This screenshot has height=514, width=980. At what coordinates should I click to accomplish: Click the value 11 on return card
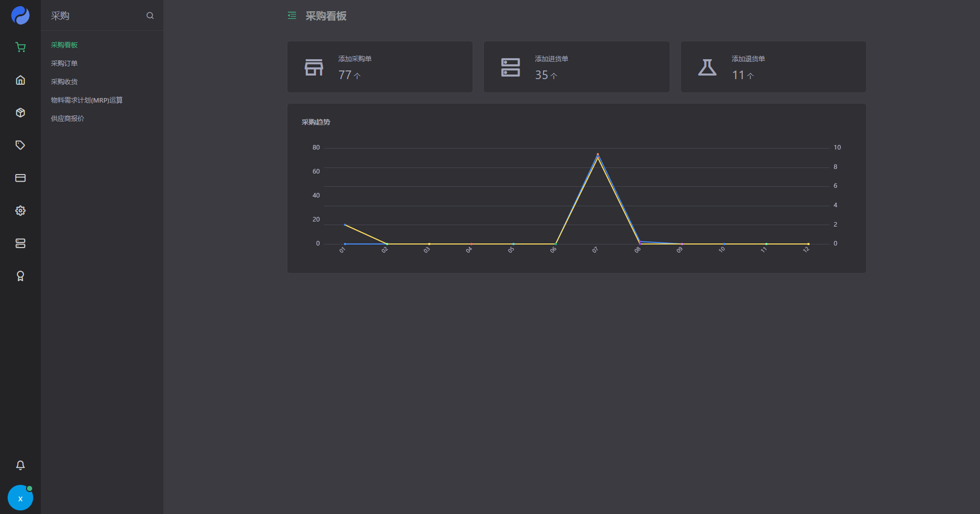[738, 75]
